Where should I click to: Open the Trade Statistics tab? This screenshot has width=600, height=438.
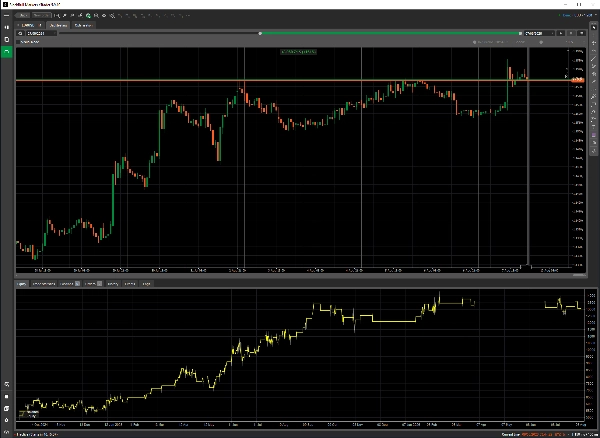[43, 283]
